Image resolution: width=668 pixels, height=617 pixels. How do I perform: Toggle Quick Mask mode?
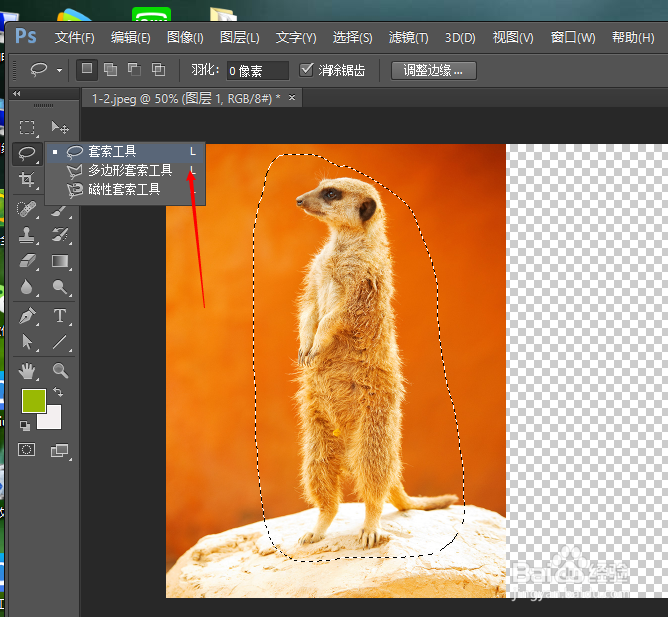click(x=26, y=450)
